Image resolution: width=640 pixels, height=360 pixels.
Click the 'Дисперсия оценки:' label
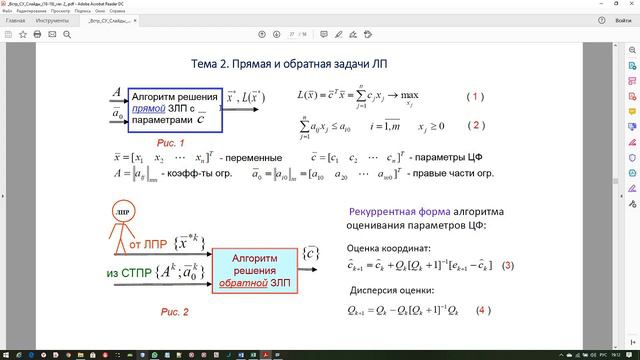tap(392, 290)
